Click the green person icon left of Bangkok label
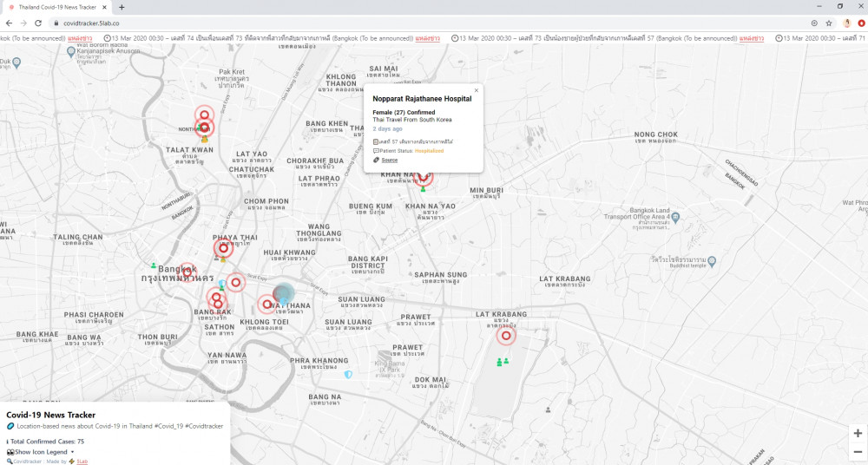This screenshot has width=868, height=465. pos(154,265)
